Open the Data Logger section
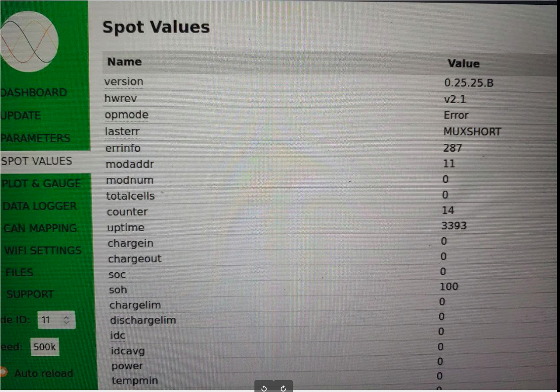Screen dimensions: 560x392 [x=40, y=206]
